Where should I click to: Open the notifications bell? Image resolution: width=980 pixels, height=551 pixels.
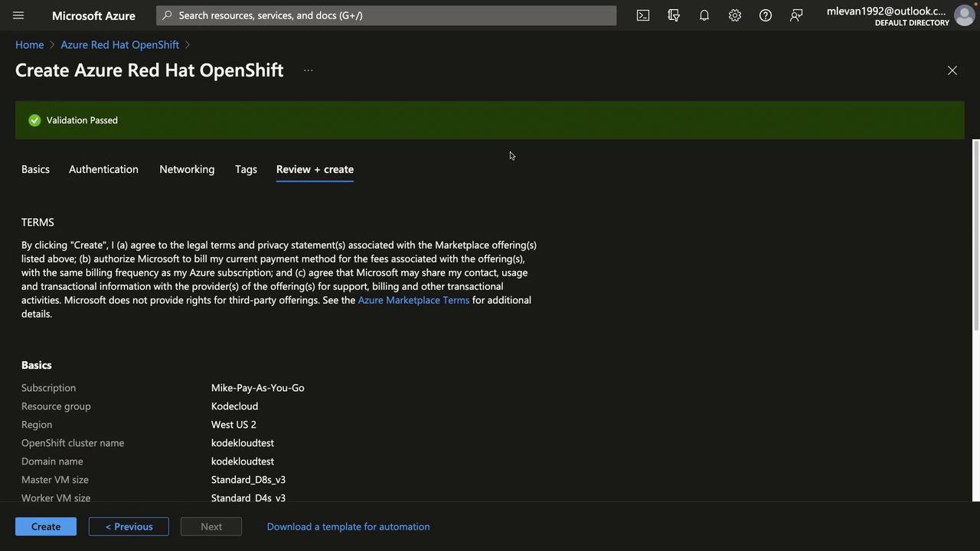pyautogui.click(x=704, y=15)
